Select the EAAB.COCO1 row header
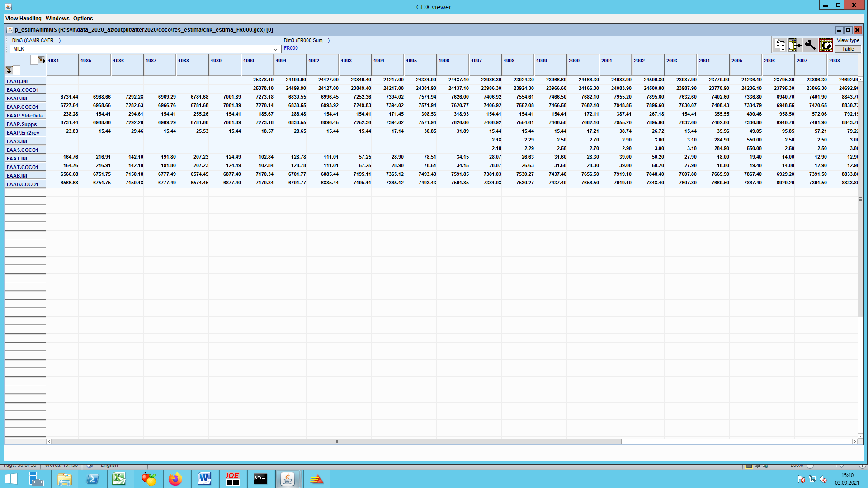Screen dimensions: 868x488 tap(25, 184)
